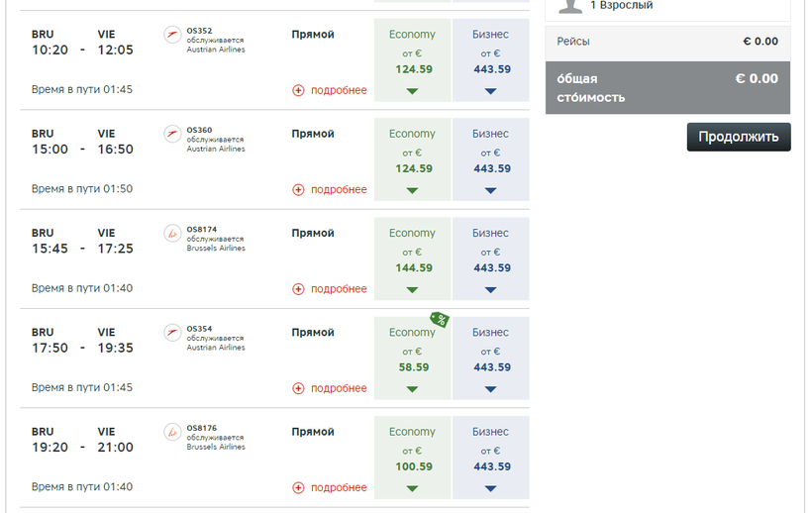The width and height of the screenshot is (812, 513).
Task: Choose Economy fare 100.59 for flight OS8176
Action: click(x=412, y=466)
